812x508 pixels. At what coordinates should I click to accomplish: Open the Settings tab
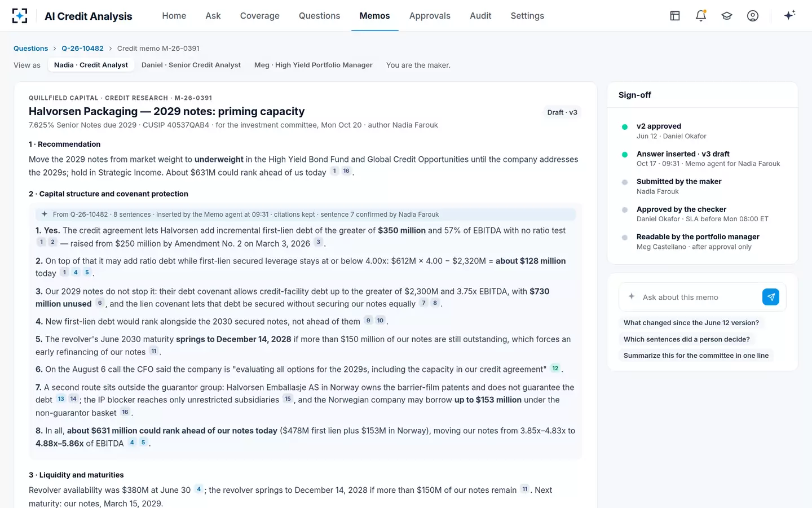pos(527,16)
